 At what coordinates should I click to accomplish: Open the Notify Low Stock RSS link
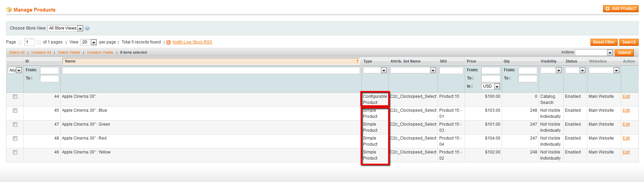point(192,42)
